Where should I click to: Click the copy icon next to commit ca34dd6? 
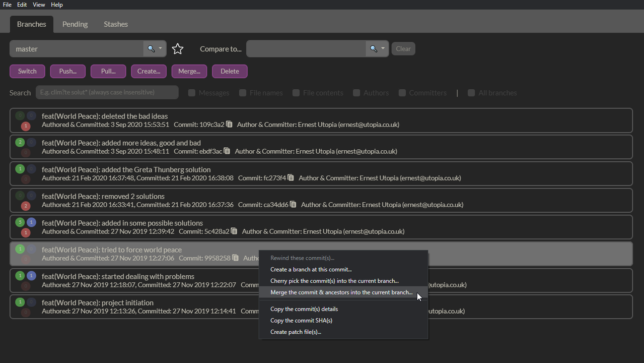[x=293, y=205]
